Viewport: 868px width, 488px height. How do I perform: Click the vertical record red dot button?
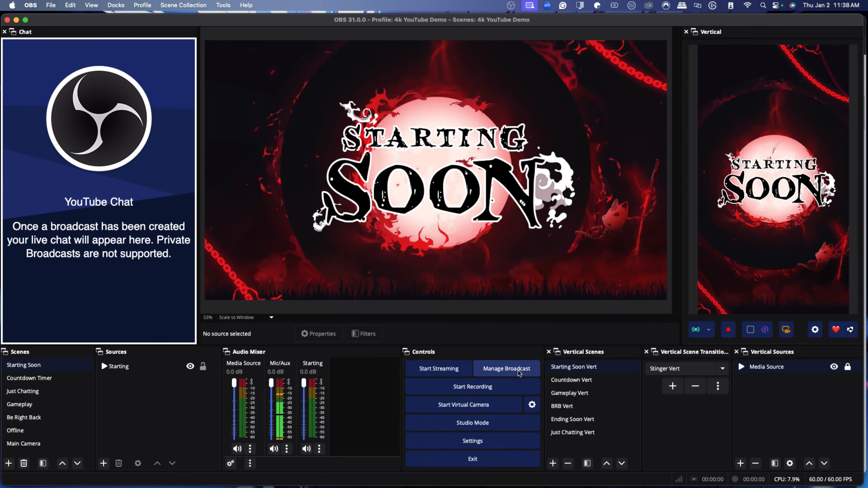728,329
